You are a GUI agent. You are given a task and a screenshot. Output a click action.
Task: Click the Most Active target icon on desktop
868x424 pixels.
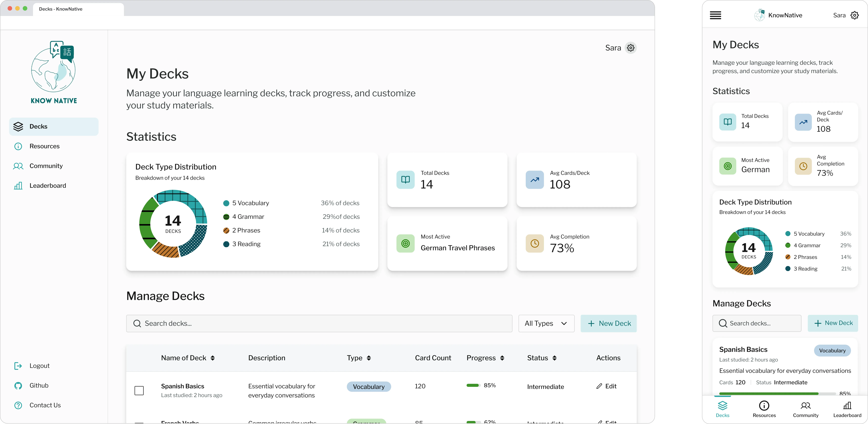[x=405, y=243]
